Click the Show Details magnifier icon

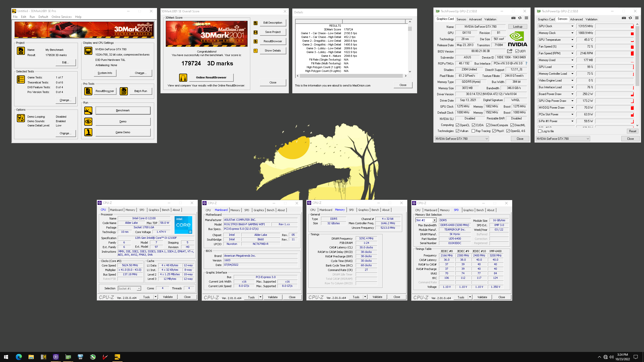click(256, 51)
